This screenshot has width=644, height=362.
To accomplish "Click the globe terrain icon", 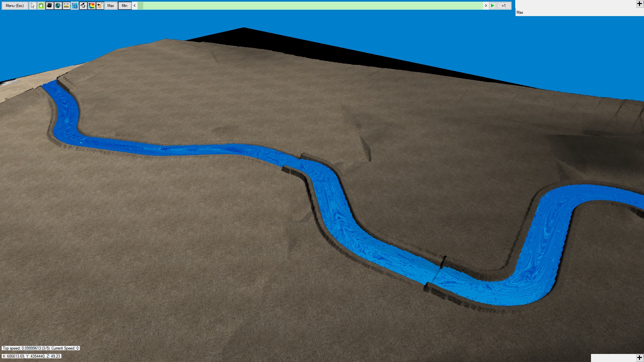I will [58, 6].
